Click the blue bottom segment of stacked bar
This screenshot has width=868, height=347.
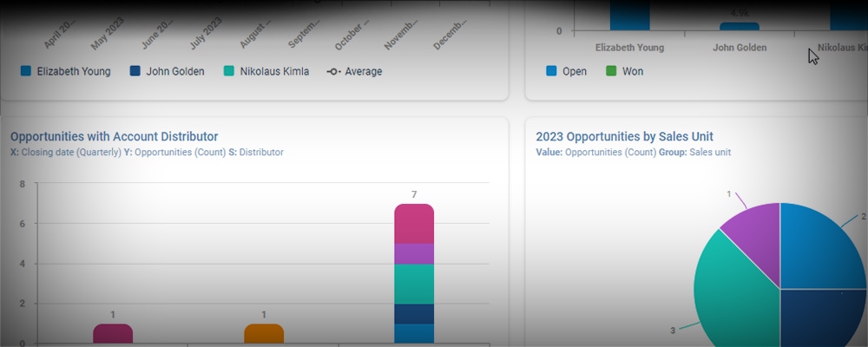[x=414, y=334]
